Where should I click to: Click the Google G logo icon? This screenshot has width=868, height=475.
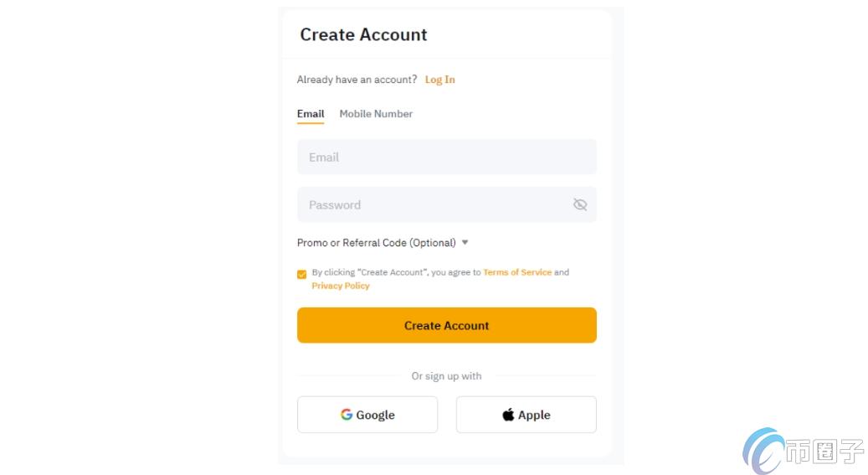coord(347,415)
